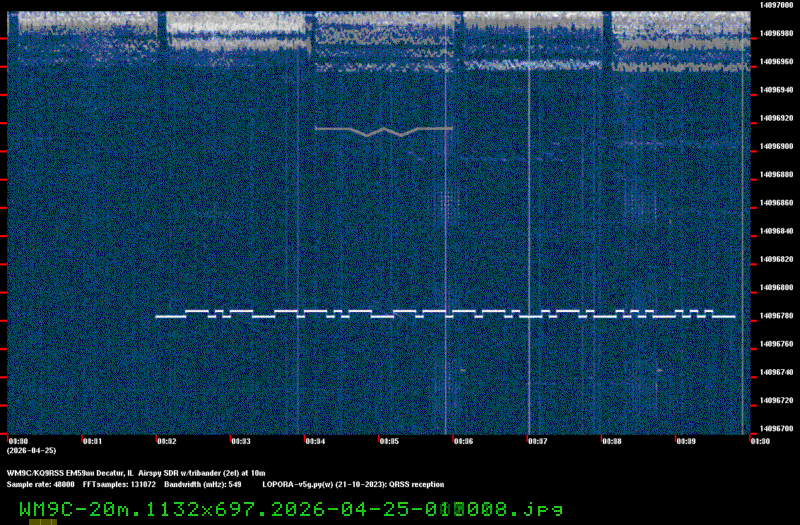Select the 14096900 frequency axis value

[776, 146]
